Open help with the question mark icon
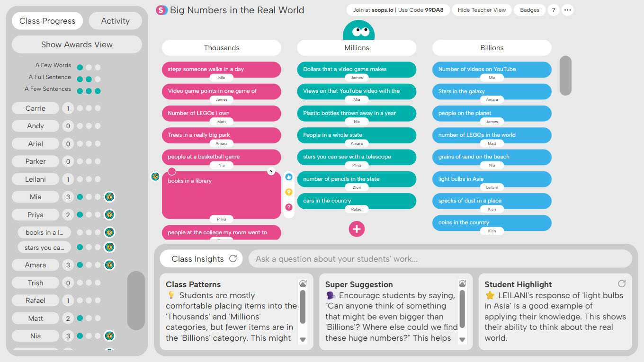The image size is (644, 362). pos(553,9)
